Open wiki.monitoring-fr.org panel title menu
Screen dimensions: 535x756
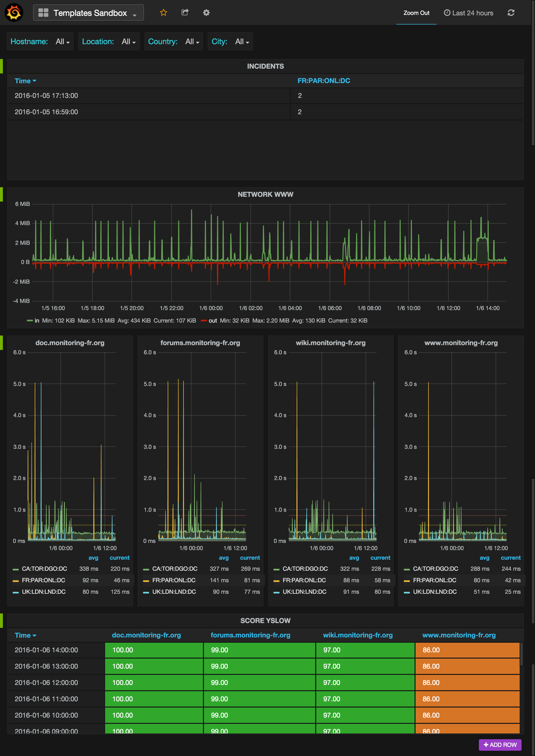click(330, 343)
